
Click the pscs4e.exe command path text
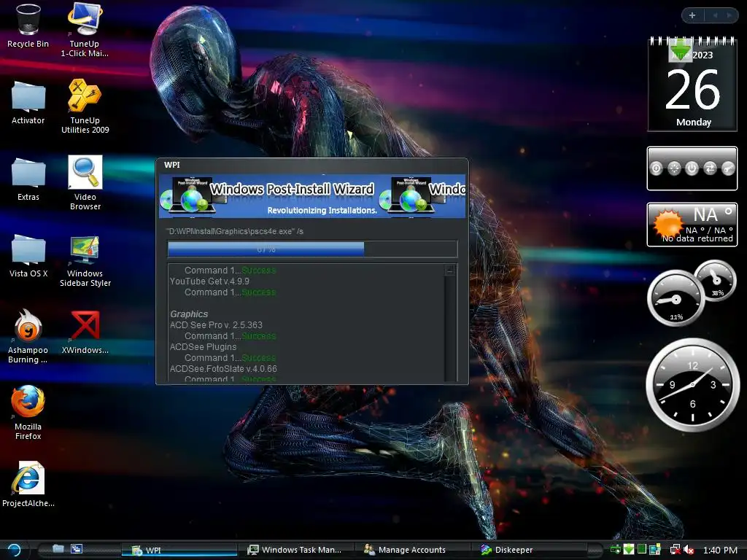[x=235, y=231]
